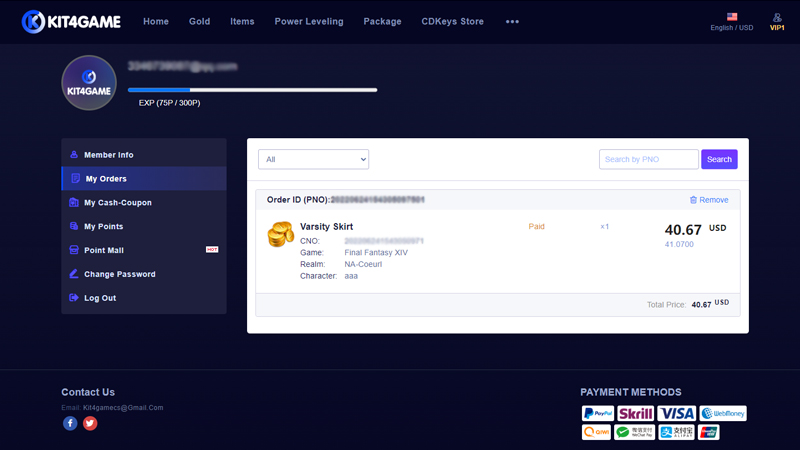Click the US flag language icon
800x450 pixels.
(732, 16)
